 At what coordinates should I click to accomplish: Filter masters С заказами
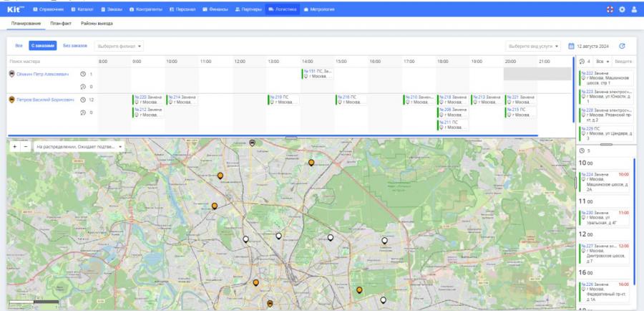tap(43, 46)
